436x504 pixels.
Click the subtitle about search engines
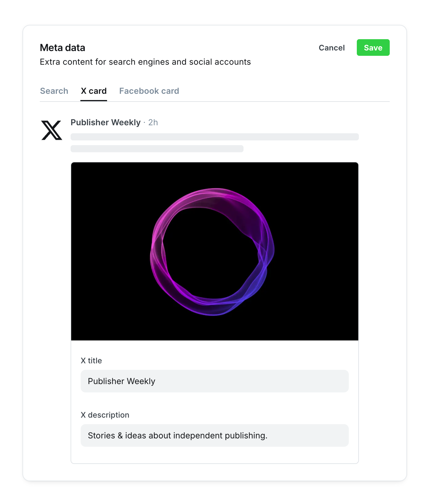[x=145, y=62]
